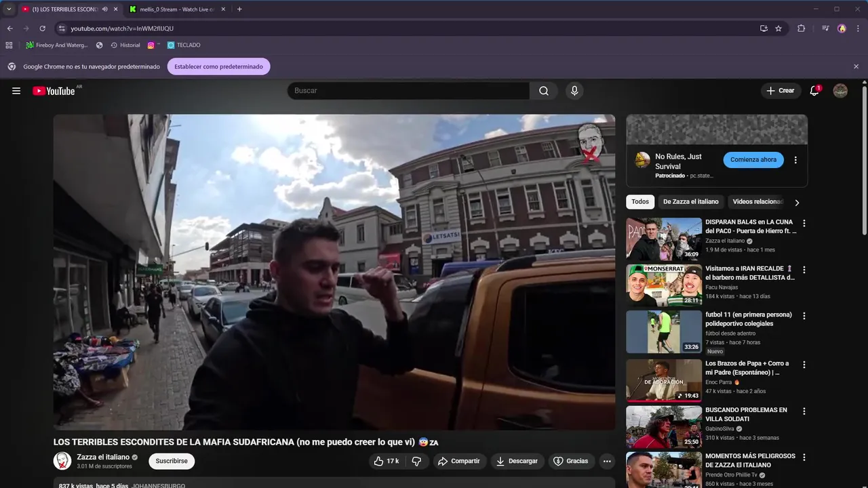Image resolution: width=868 pixels, height=488 pixels.
Task: Open the Chrome extensions puzzle icon
Action: click(x=801, y=28)
